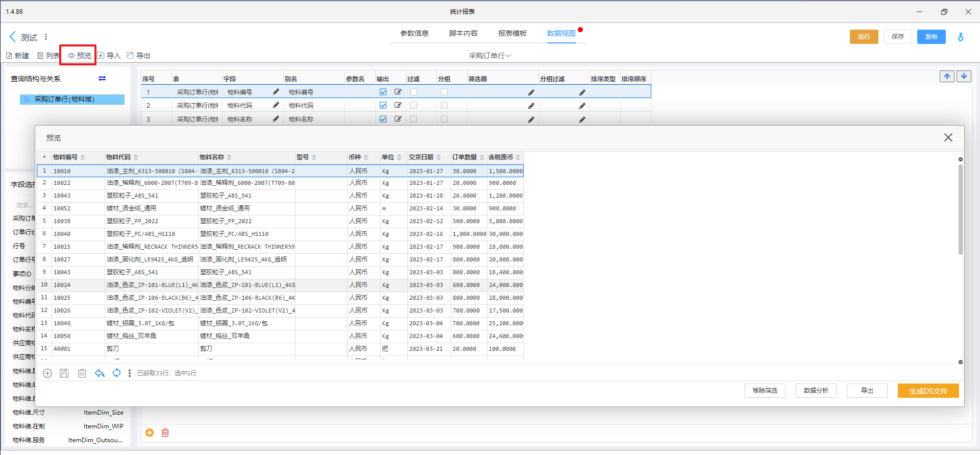Select the preview row with 物料编号 10022
Image resolution: width=980 pixels, height=455 pixels.
(280, 183)
